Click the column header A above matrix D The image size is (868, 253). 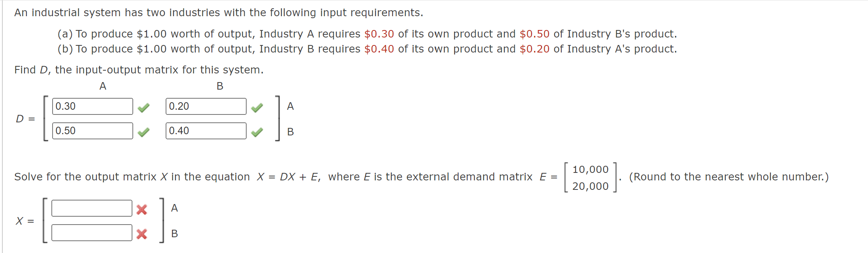[103, 86]
